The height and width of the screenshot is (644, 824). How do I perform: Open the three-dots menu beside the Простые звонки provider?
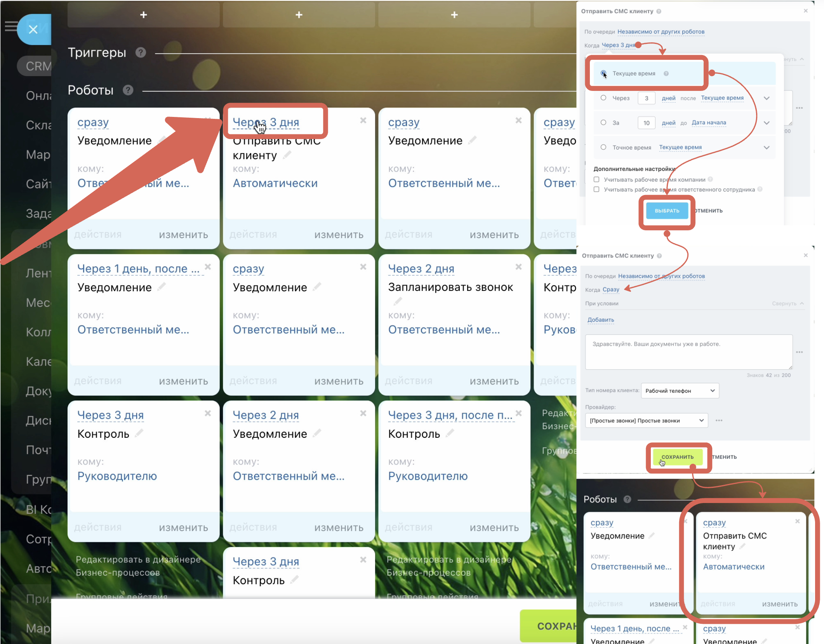tap(719, 420)
